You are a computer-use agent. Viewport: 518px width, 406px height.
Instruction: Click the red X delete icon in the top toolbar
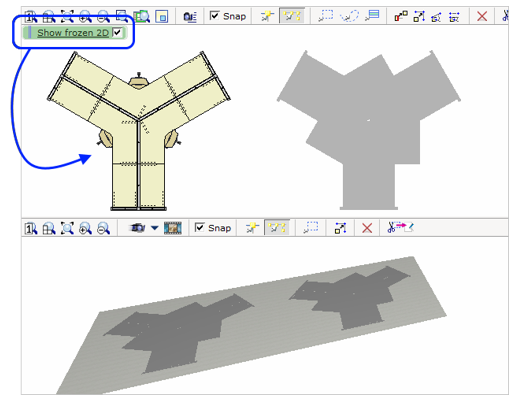482,16
